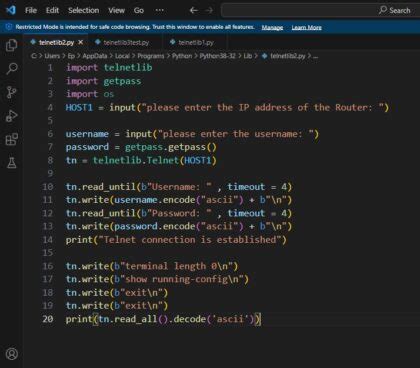Viewport: 420px width, 368px height.
Task: Open the Extensions view
Action: coord(12,139)
